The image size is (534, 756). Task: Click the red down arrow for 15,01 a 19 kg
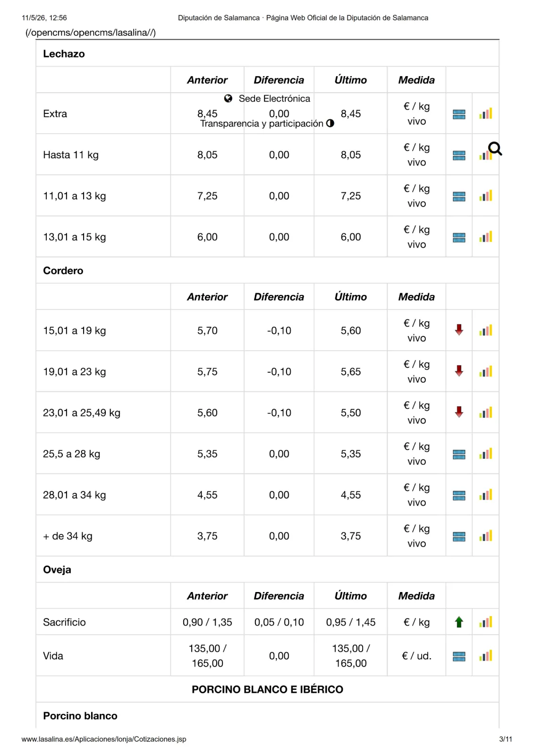pyautogui.click(x=459, y=330)
